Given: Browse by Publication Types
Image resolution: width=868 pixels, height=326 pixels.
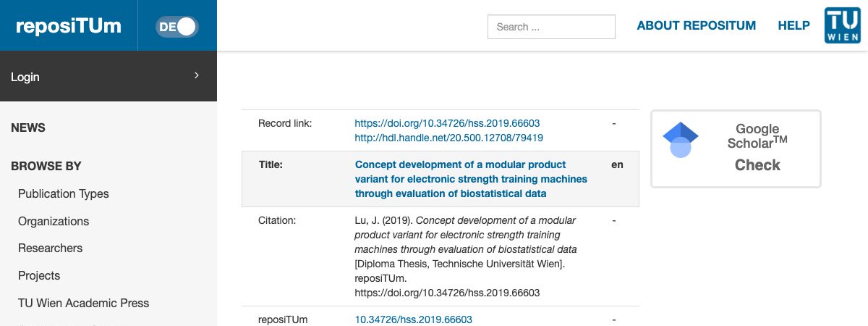Looking at the screenshot, I should (64, 193).
